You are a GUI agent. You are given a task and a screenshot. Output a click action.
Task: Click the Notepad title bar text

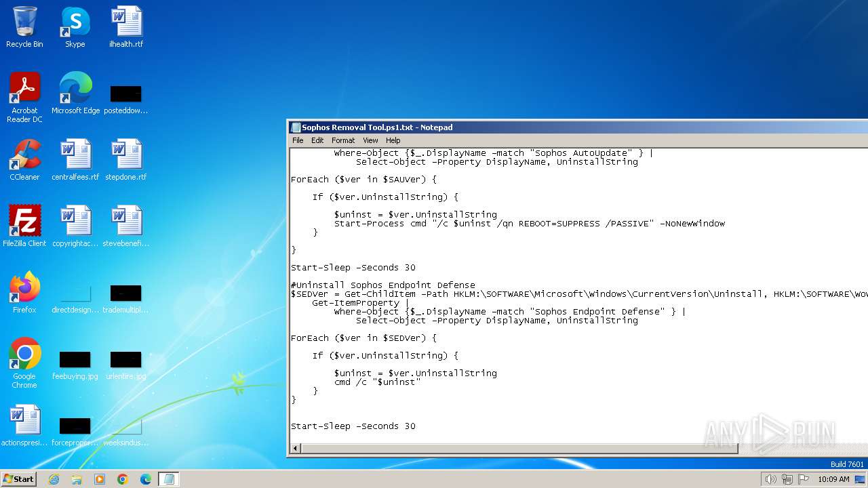pyautogui.click(x=377, y=127)
